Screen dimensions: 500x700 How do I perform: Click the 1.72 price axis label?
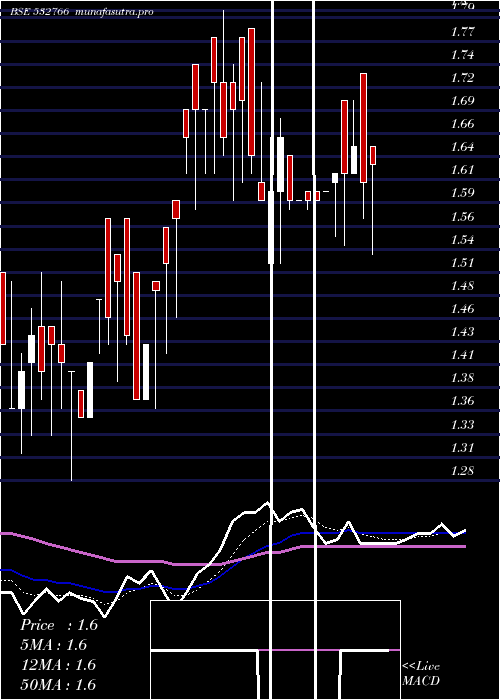(462, 78)
